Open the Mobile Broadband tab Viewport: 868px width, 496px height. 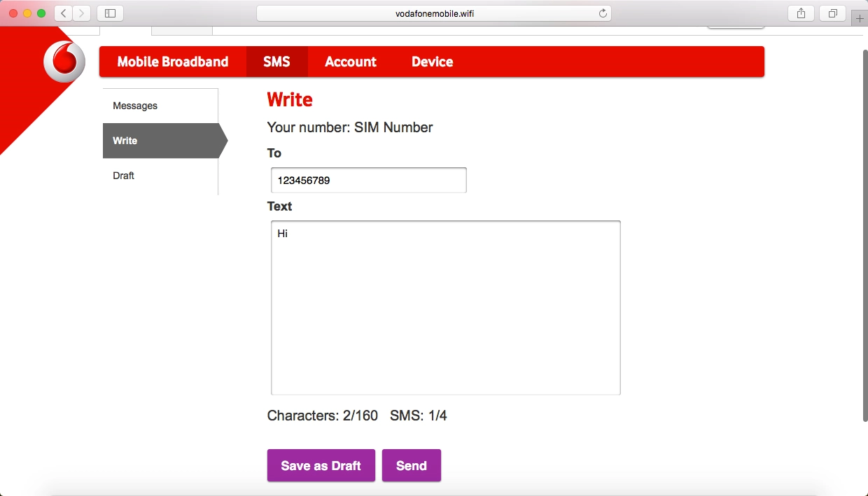[x=172, y=62]
